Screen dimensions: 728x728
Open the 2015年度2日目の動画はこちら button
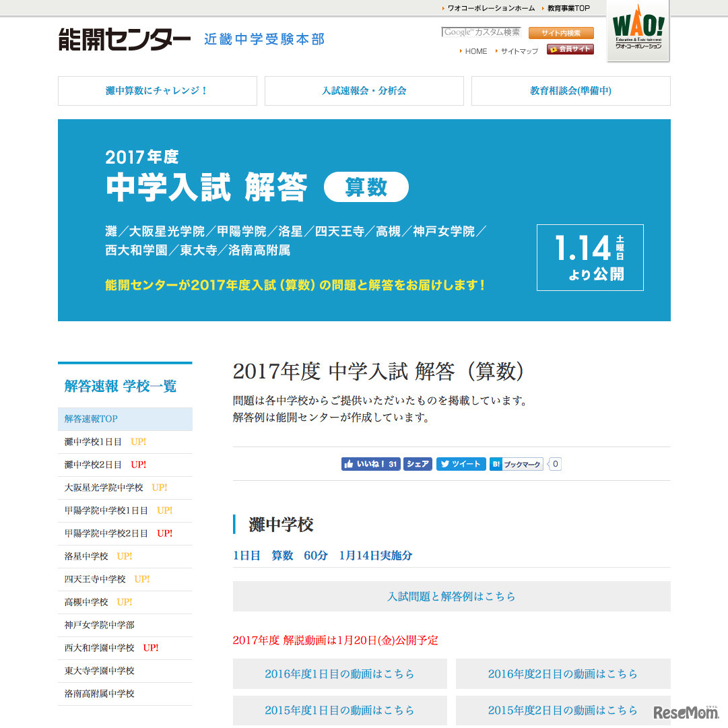pyautogui.click(x=563, y=710)
